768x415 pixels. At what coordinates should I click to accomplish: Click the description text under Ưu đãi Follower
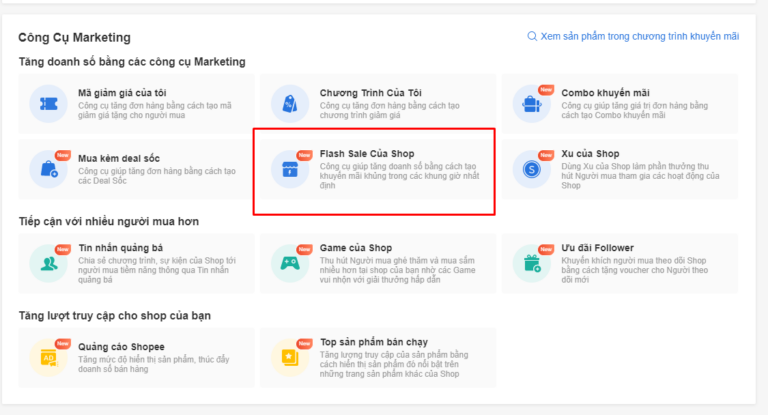click(x=634, y=270)
